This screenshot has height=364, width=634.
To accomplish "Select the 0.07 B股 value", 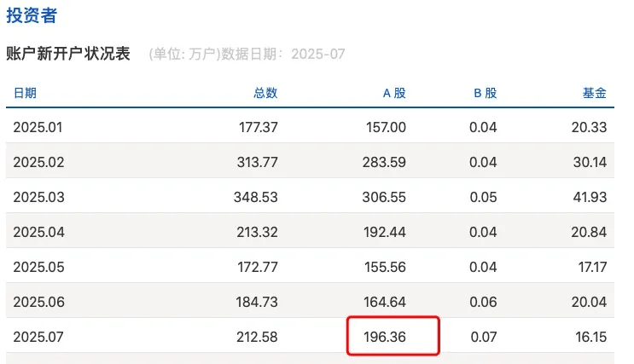I will coord(484,337).
